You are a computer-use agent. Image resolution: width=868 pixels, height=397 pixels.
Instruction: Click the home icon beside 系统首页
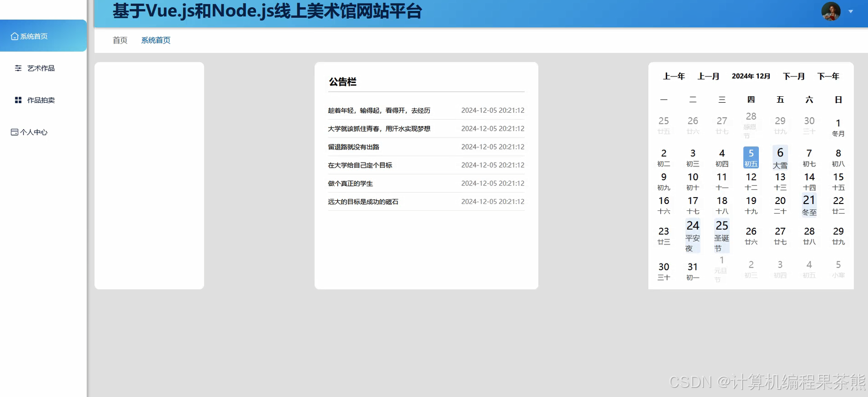point(15,36)
